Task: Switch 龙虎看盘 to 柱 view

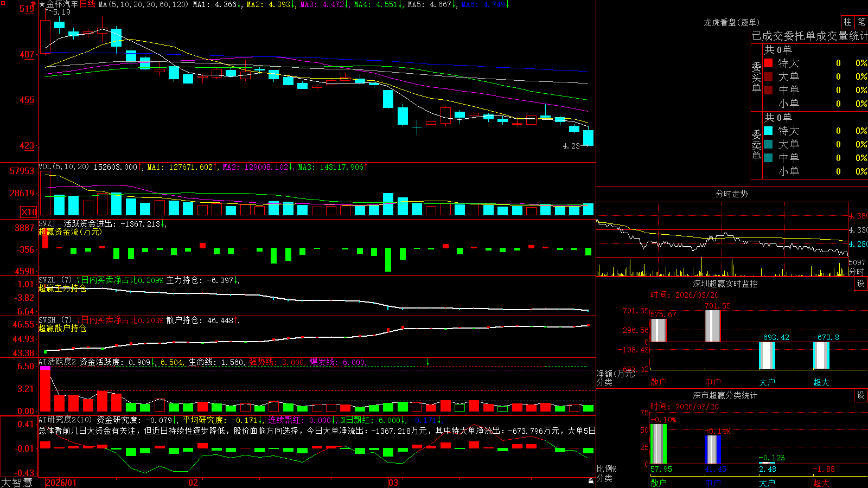Action: [x=847, y=22]
